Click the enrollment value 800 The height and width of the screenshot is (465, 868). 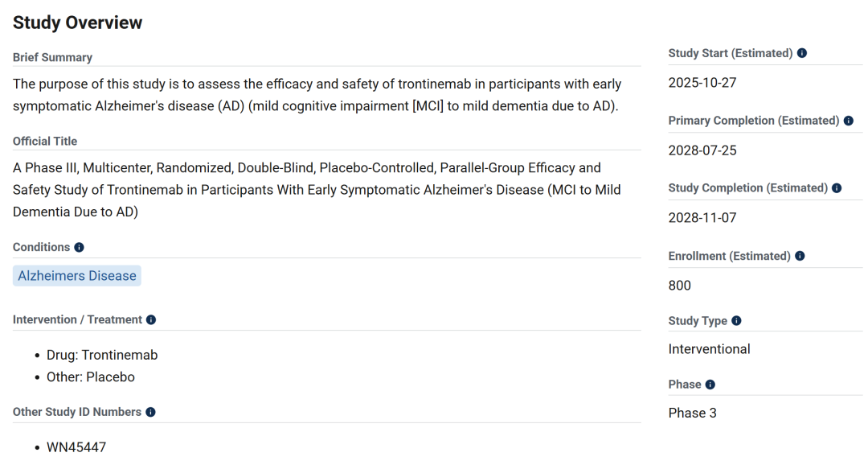click(x=680, y=286)
